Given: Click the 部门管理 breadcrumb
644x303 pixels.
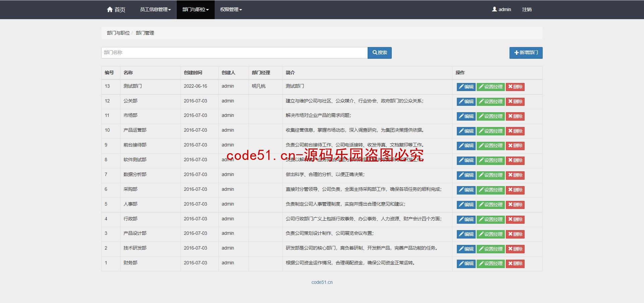Looking at the screenshot, I should (x=145, y=33).
